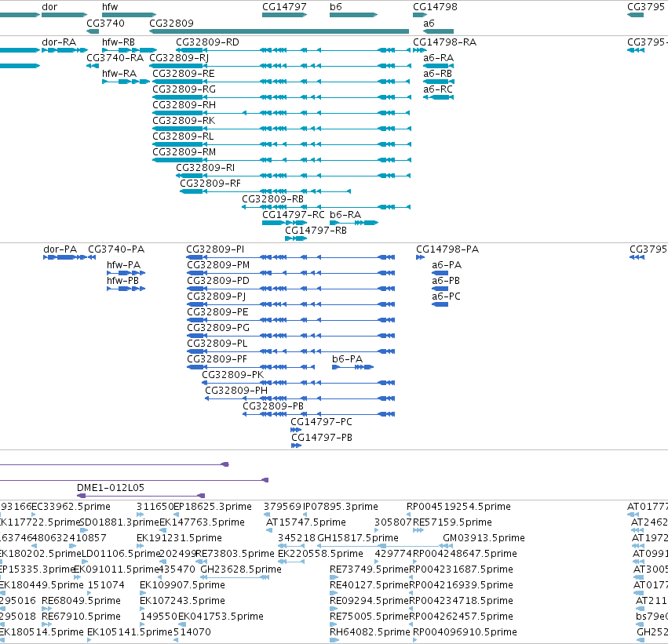668x644 pixels.
Task: Open the hfw-RA transcript label
Action: click(119, 74)
